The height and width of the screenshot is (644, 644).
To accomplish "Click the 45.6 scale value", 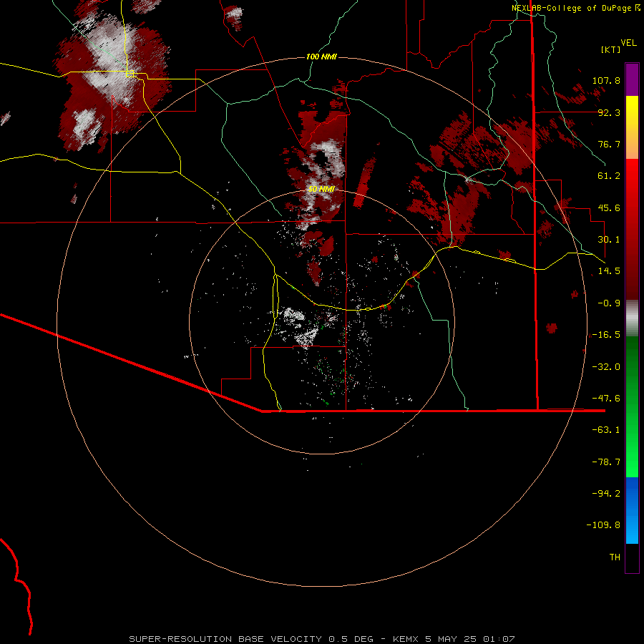I will coord(609,208).
